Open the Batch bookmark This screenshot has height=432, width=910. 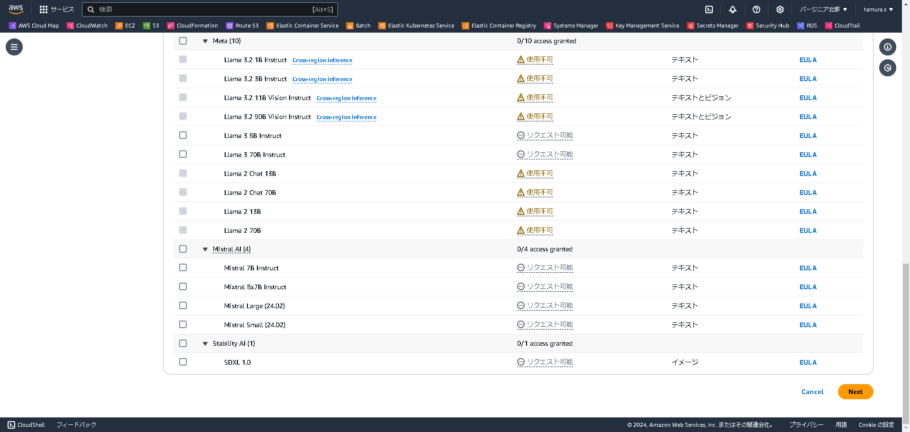[358, 26]
